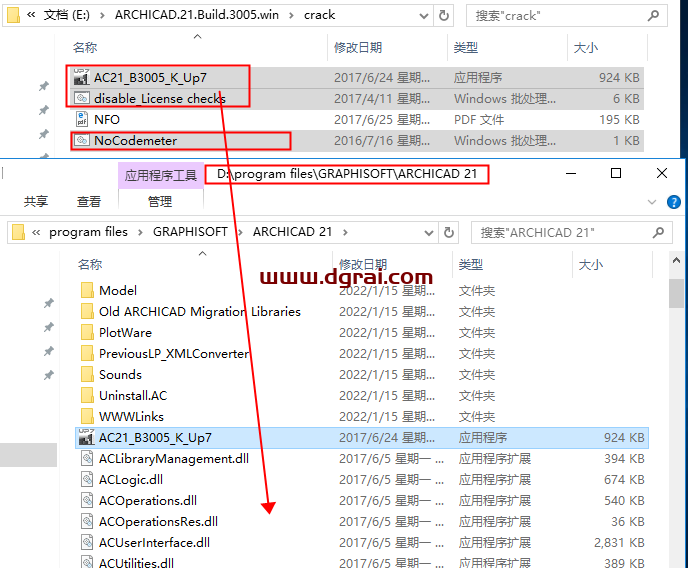Expand breadcrumb arrow after ARCHICAD.21.Build.3005.win
Image resolution: width=688 pixels, height=568 pixels.
point(291,15)
